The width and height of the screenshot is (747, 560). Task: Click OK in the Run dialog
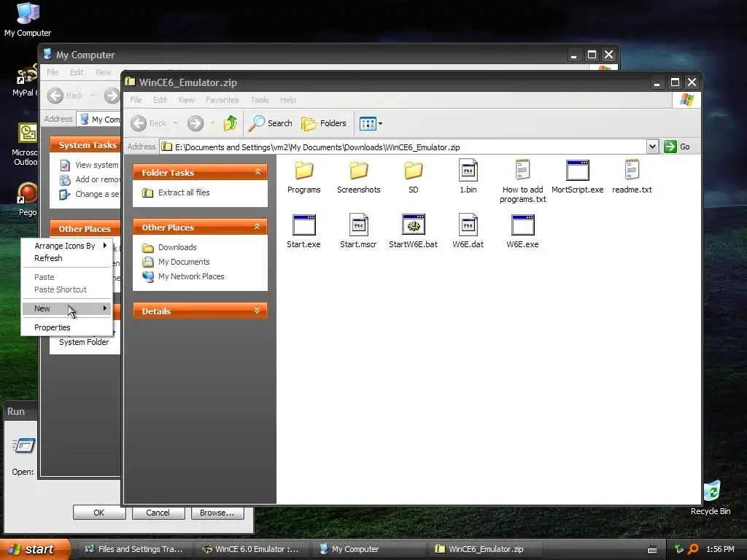pos(99,513)
